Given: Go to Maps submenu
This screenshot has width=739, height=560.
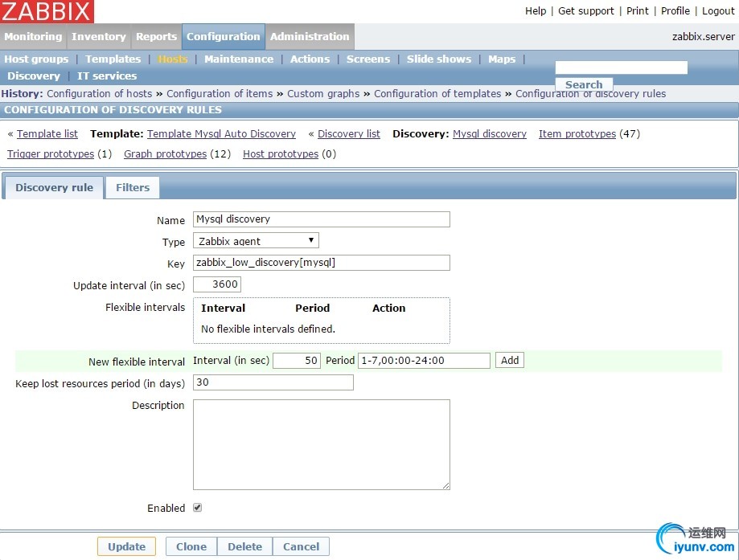Looking at the screenshot, I should coord(502,59).
